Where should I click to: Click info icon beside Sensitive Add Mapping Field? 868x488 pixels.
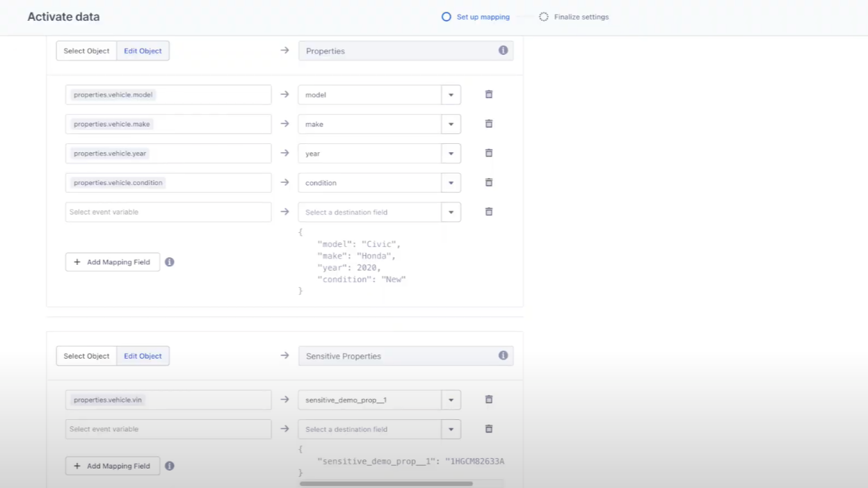point(170,466)
